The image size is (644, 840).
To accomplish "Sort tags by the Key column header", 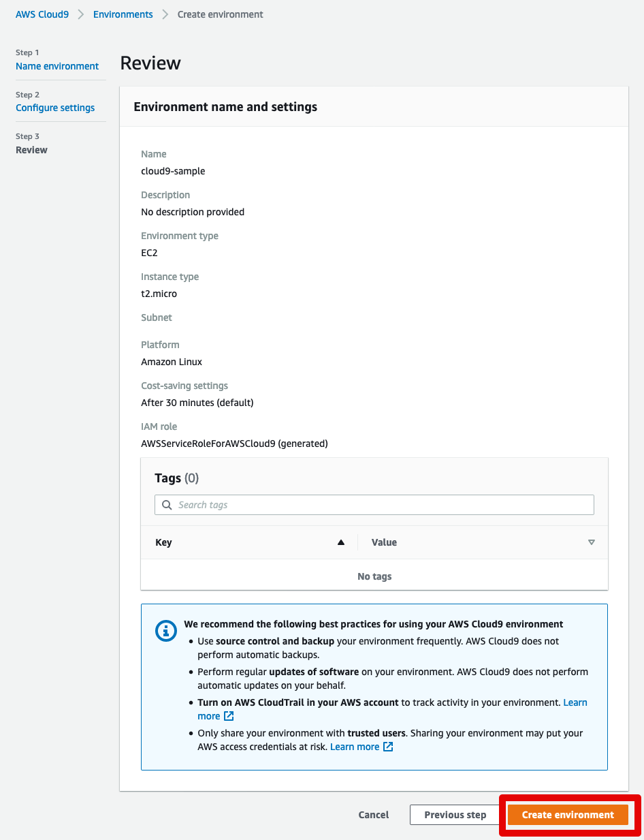I will (x=163, y=542).
